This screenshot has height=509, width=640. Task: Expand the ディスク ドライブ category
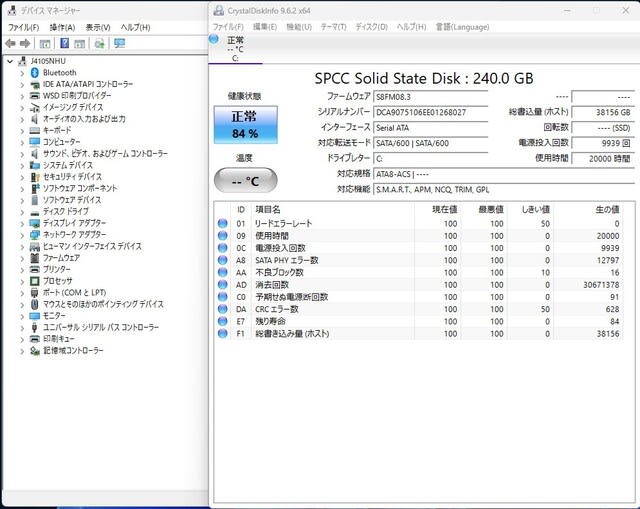tap(22, 212)
